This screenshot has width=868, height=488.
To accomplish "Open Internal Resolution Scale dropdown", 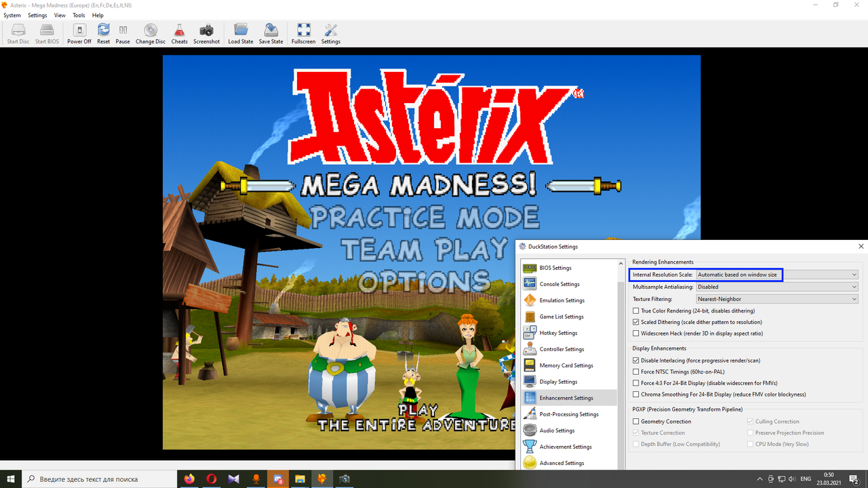I will (777, 274).
